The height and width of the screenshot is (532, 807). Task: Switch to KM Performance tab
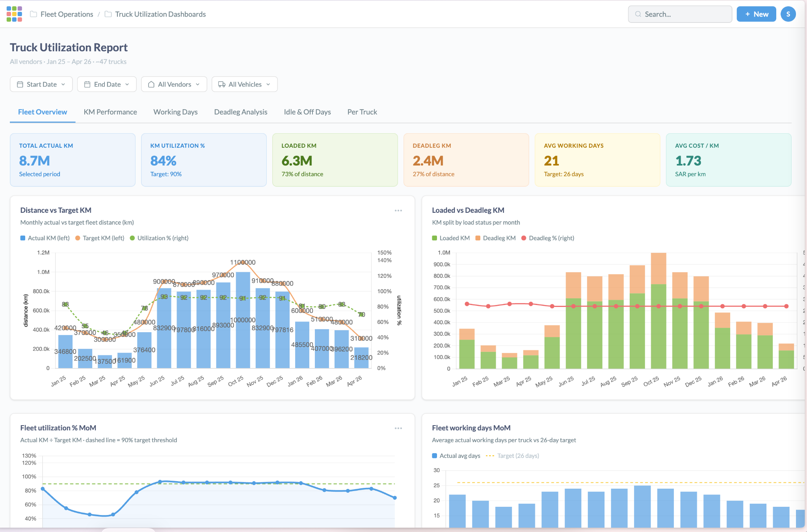click(x=110, y=112)
